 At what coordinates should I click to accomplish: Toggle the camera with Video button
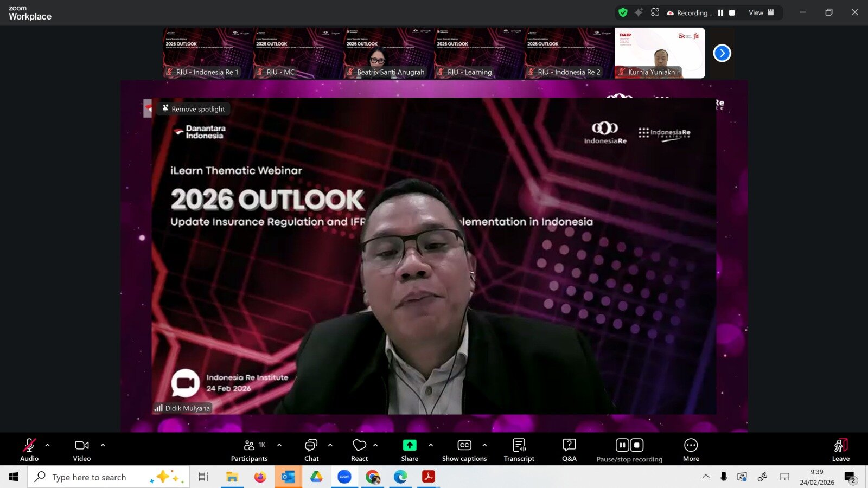tap(82, 450)
